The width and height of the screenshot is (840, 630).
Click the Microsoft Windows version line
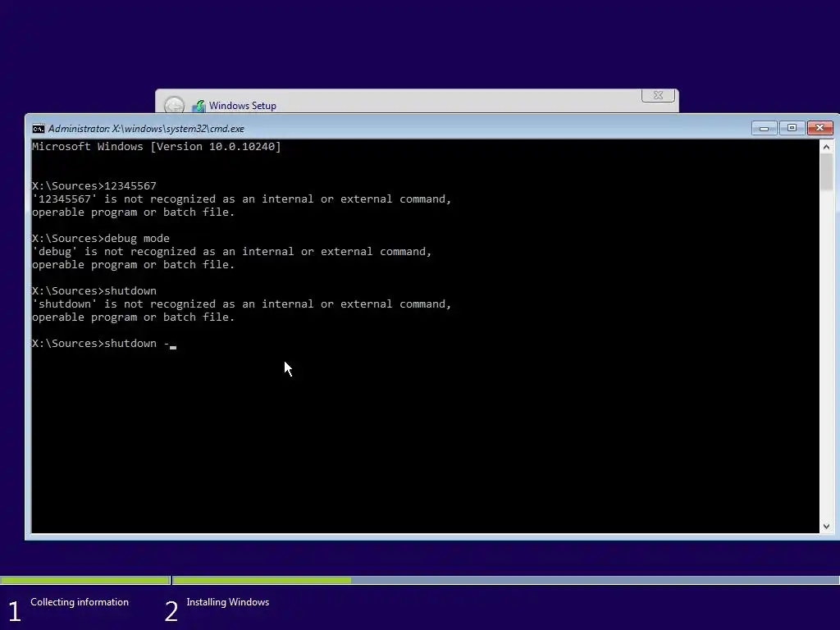point(157,147)
